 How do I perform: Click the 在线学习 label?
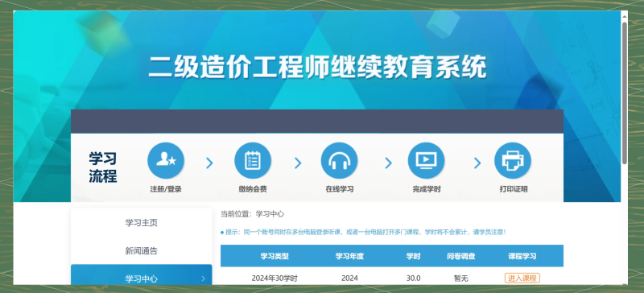[339, 189]
